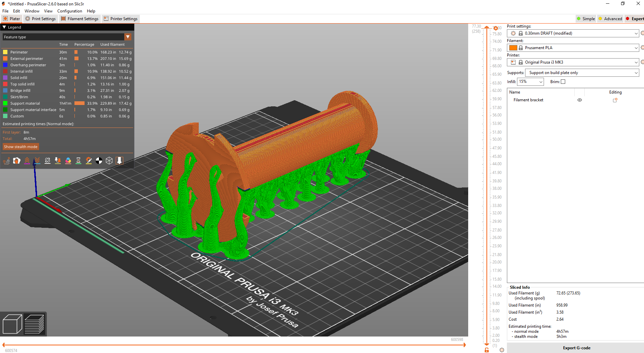The image size is (644, 353).
Task: Click the orange filament color swatch
Action: click(513, 48)
